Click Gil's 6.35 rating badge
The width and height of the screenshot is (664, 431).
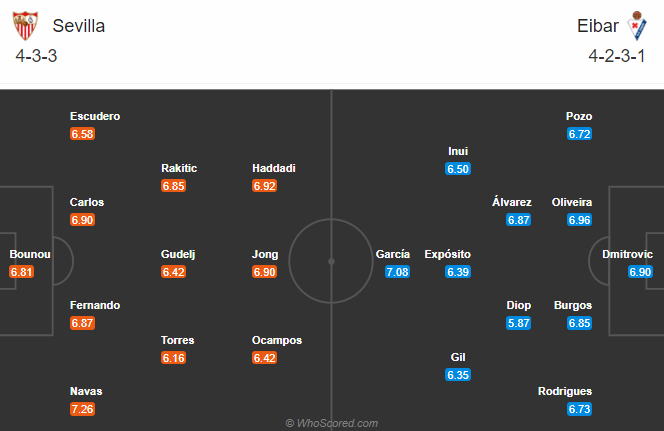point(458,375)
